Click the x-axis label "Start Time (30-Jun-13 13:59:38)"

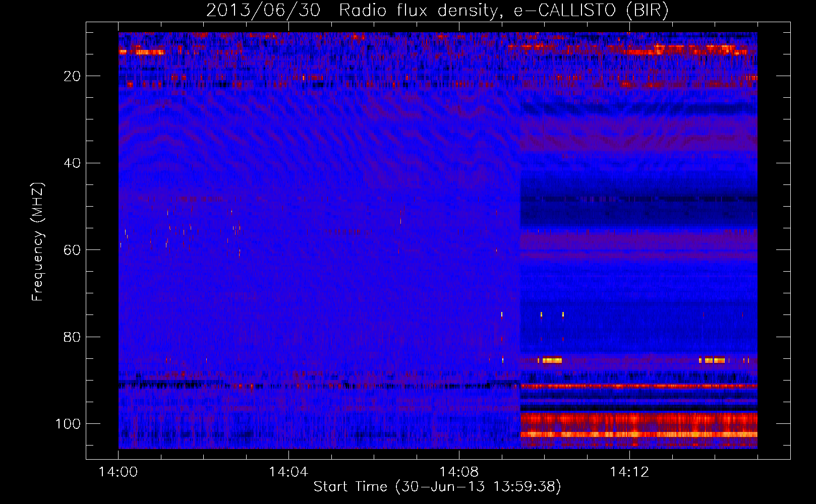click(x=437, y=487)
